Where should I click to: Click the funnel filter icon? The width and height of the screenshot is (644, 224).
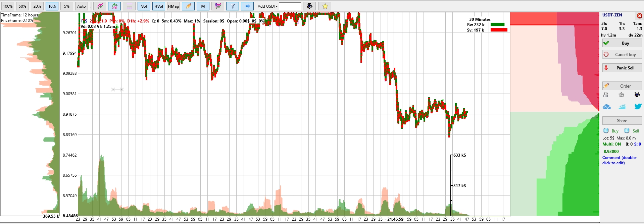tap(233, 6)
